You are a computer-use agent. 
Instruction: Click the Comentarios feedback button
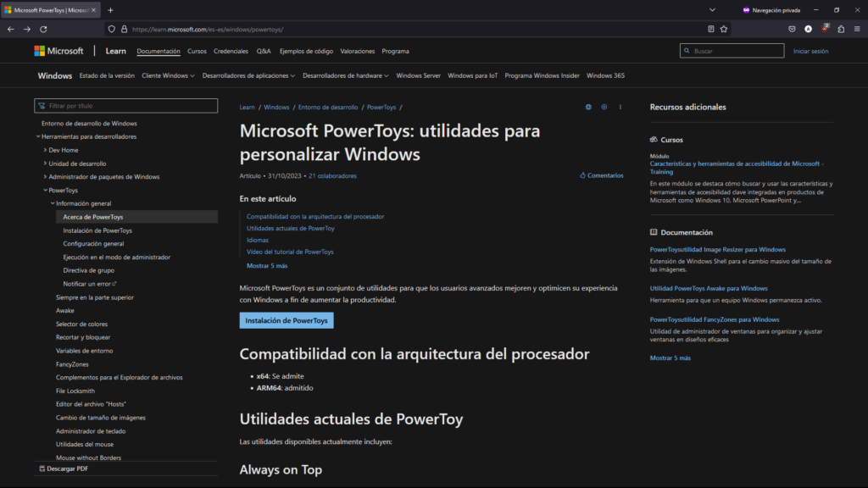pyautogui.click(x=601, y=175)
